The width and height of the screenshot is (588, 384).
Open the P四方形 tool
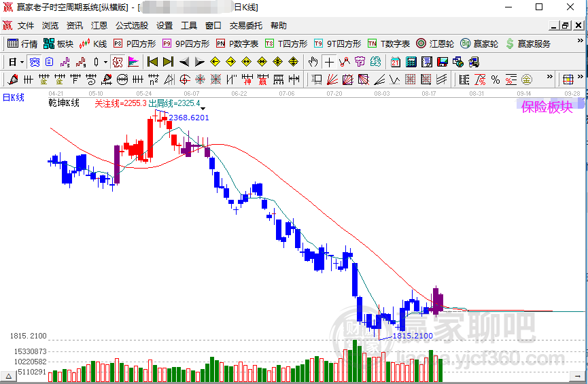(134, 44)
